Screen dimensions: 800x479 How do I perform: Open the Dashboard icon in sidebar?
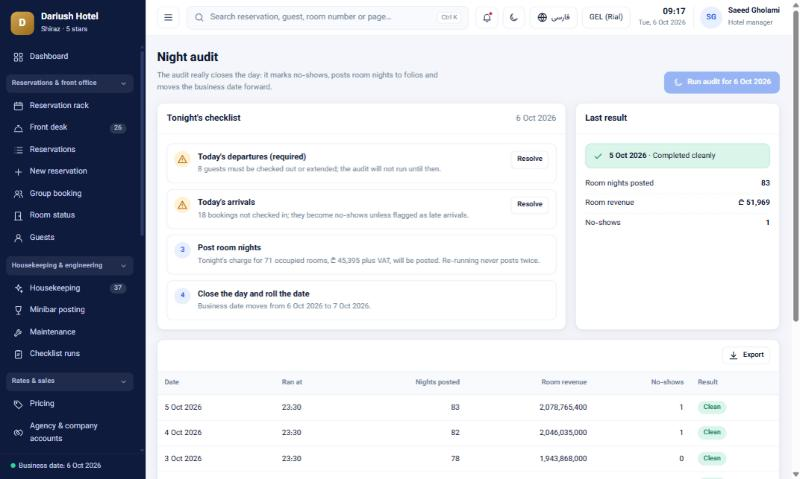click(x=18, y=57)
